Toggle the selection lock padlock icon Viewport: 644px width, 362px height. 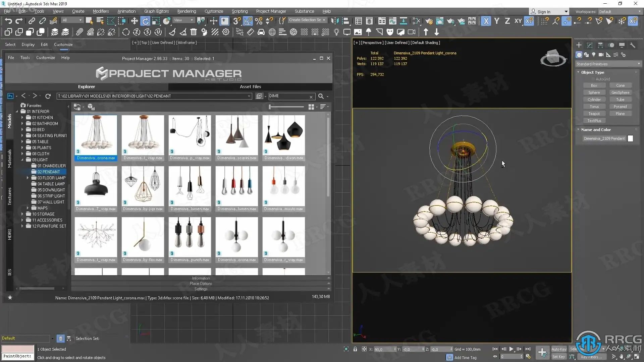(355, 349)
